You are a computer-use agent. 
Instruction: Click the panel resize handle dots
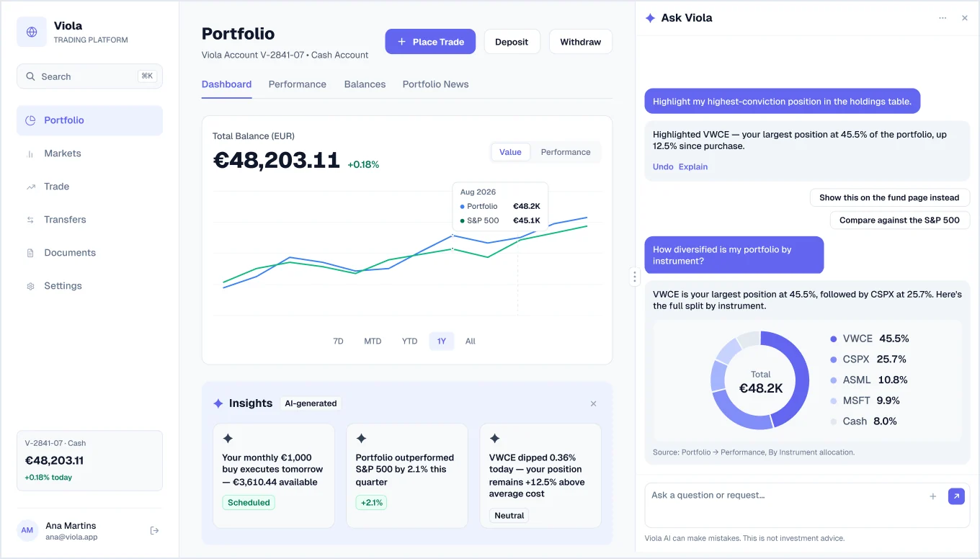pos(634,277)
